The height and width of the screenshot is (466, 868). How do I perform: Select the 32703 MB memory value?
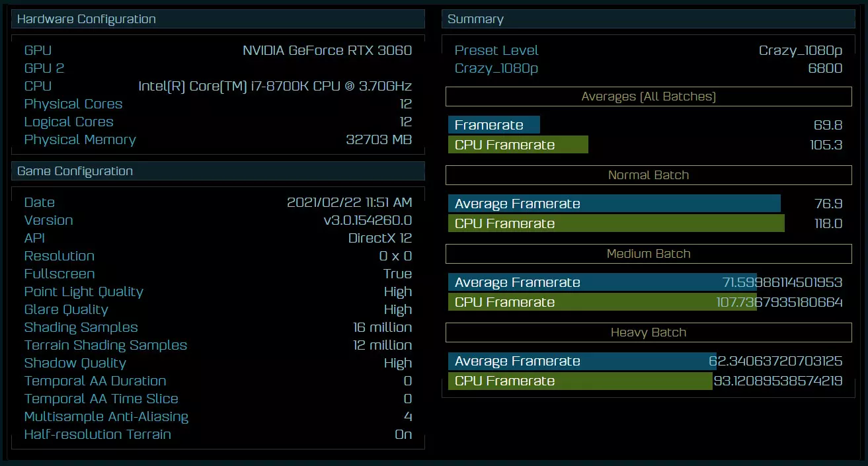click(x=379, y=140)
